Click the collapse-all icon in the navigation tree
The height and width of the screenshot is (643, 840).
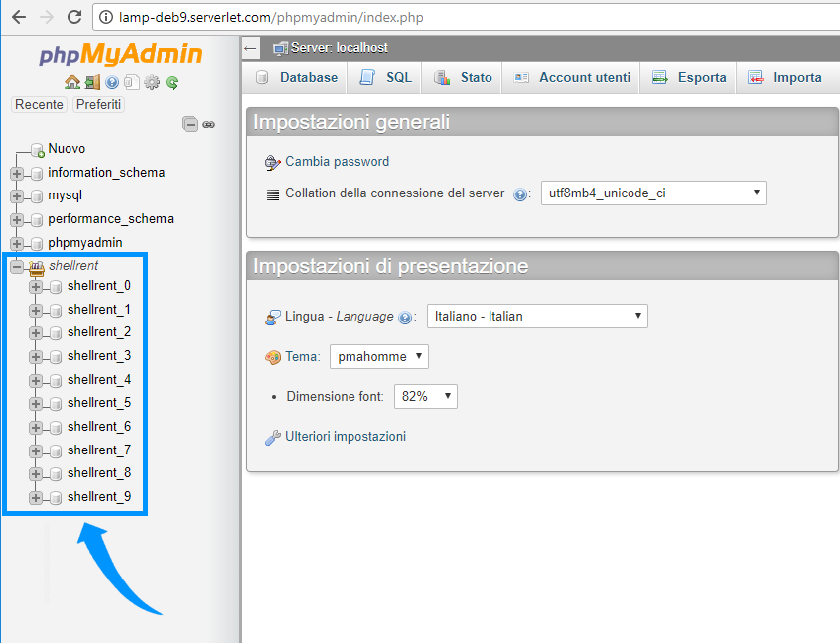click(190, 124)
